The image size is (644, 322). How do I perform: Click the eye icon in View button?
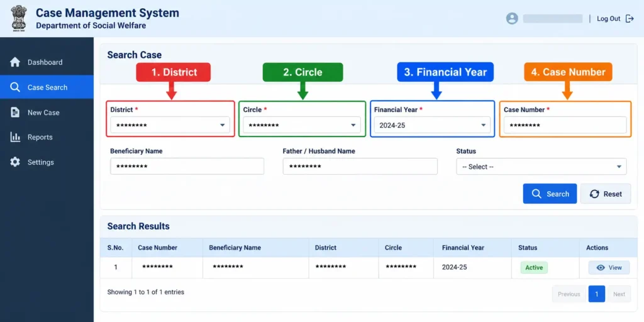coord(601,268)
